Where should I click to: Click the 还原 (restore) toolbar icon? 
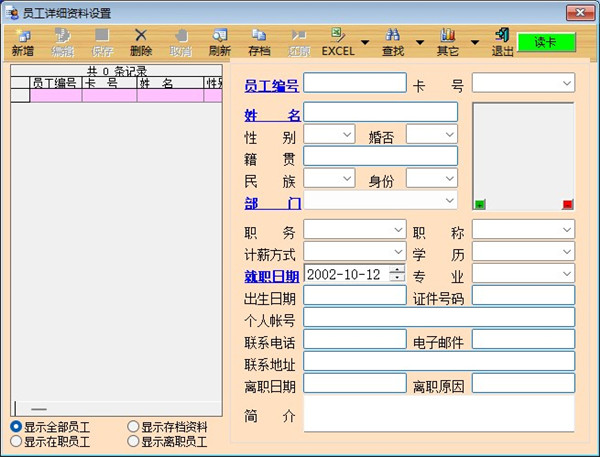tap(299, 35)
